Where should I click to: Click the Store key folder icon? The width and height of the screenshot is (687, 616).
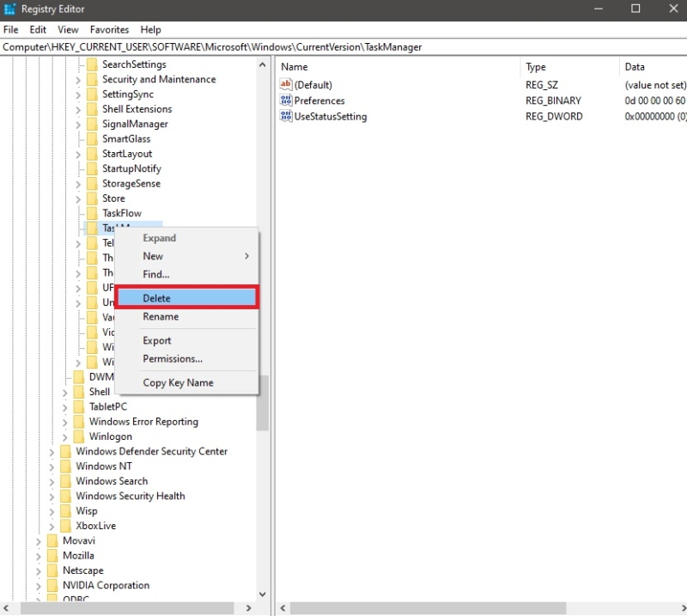(93, 198)
